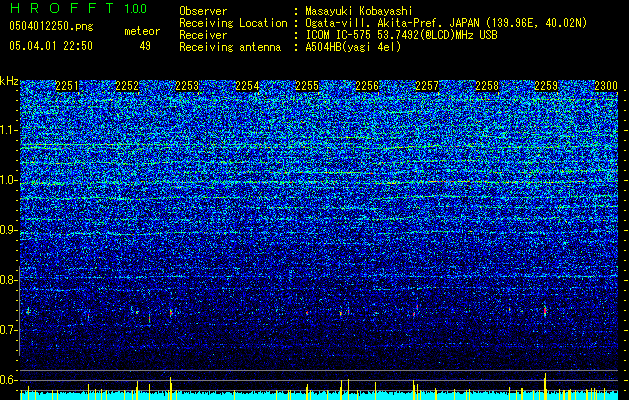Click the 2251 time marker
Screen dimensions: 629x400
click(67, 86)
